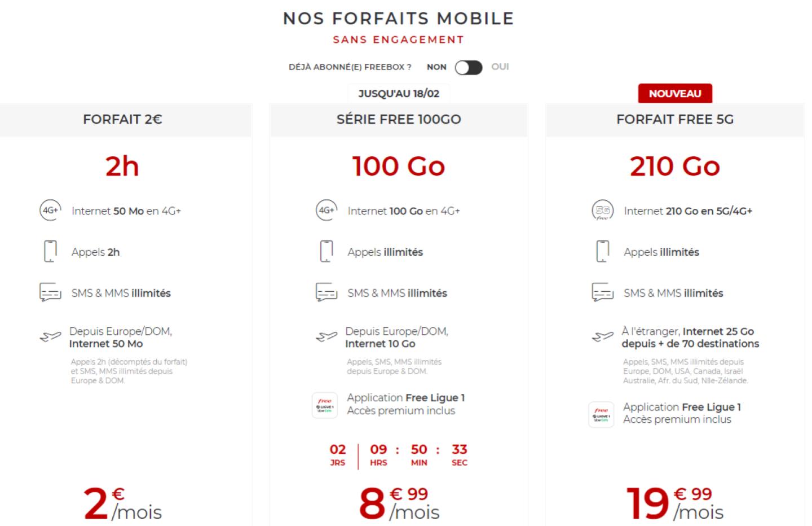The height and width of the screenshot is (526, 812).
Task: Click the NOUVEAU badge
Action: 675,94
